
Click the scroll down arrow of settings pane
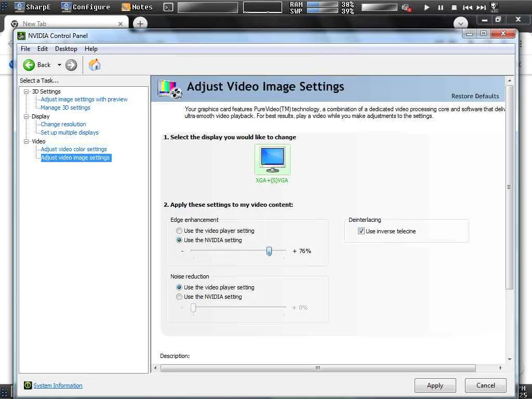[509, 359]
